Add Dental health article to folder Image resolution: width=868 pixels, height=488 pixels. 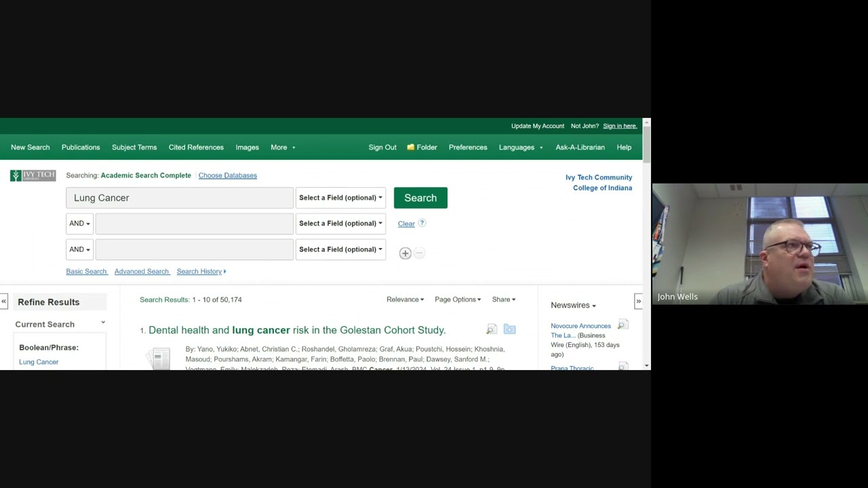click(x=509, y=329)
